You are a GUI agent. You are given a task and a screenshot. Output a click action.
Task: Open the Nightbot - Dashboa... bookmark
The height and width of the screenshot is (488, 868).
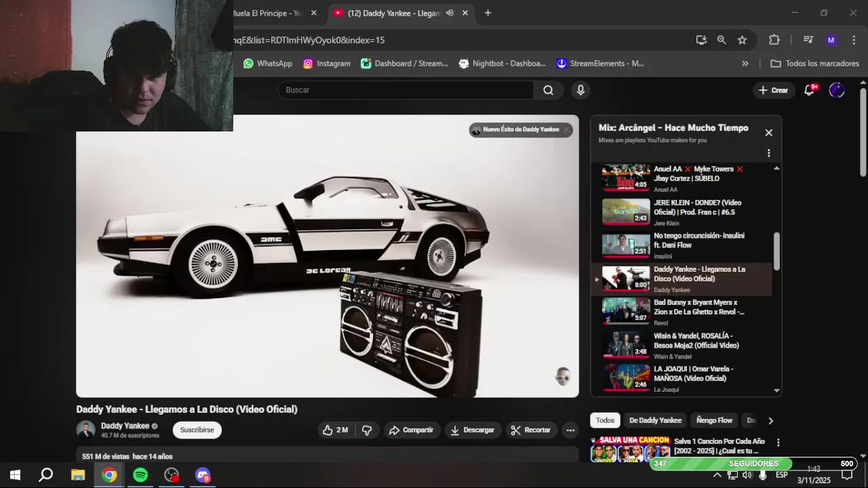pyautogui.click(x=502, y=64)
